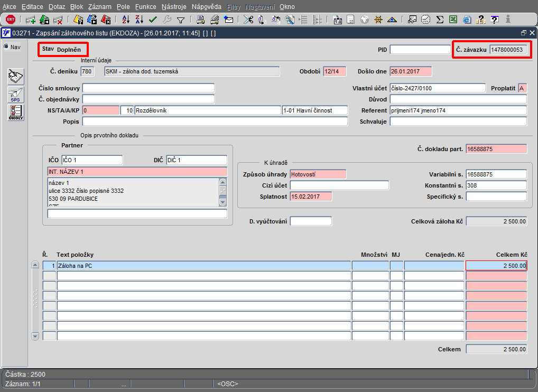
Task: Click the item list scroll-down arrow
Action: click(x=35, y=336)
